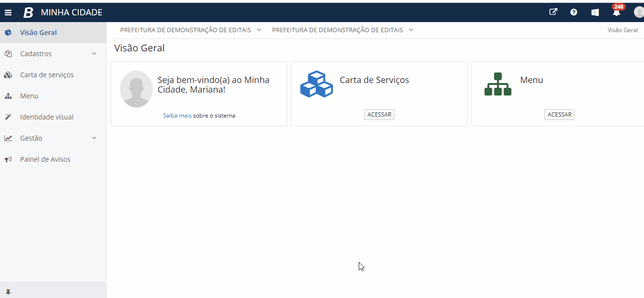Open Painel de Avisos from sidebar
Screen dimensions: 644x298
(46, 159)
